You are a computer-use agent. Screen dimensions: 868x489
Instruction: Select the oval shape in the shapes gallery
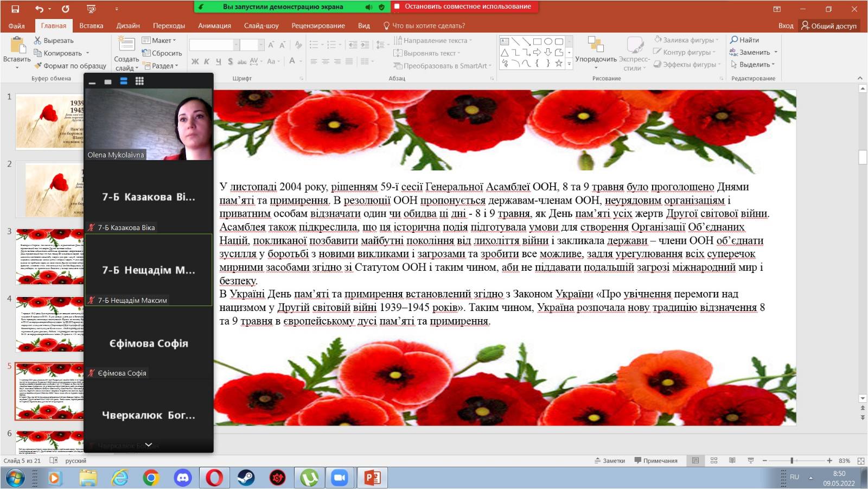click(x=548, y=41)
